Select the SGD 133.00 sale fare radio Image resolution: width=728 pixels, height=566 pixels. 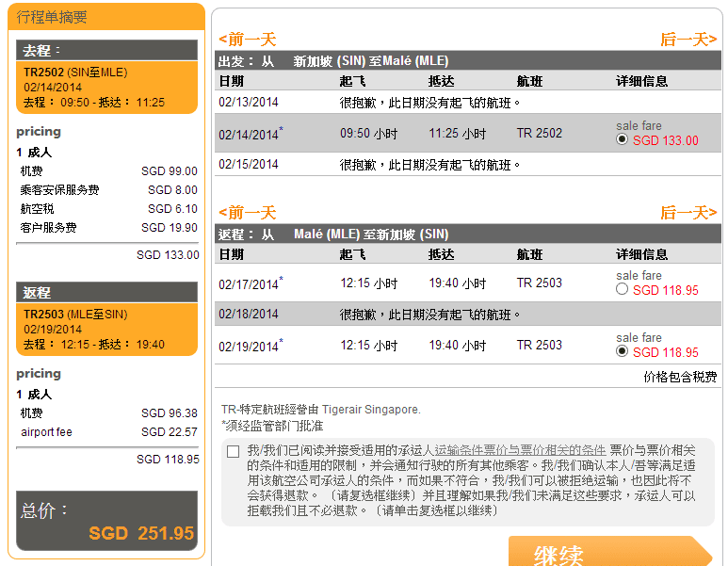[622, 139]
